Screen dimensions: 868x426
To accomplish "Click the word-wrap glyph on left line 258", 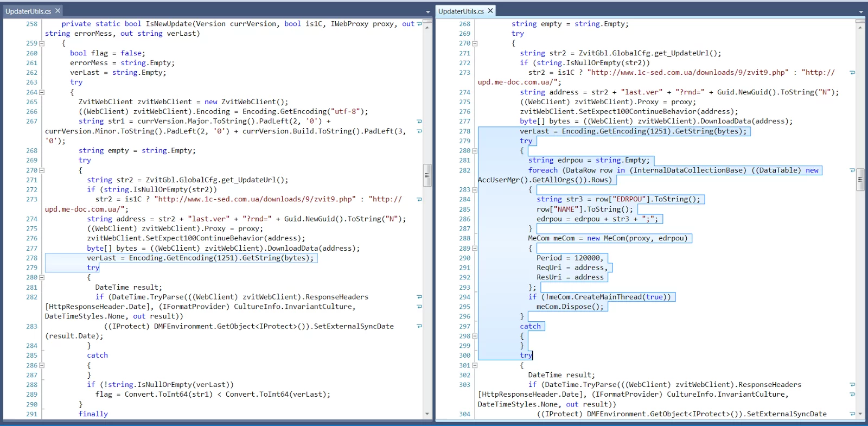I will (x=419, y=24).
